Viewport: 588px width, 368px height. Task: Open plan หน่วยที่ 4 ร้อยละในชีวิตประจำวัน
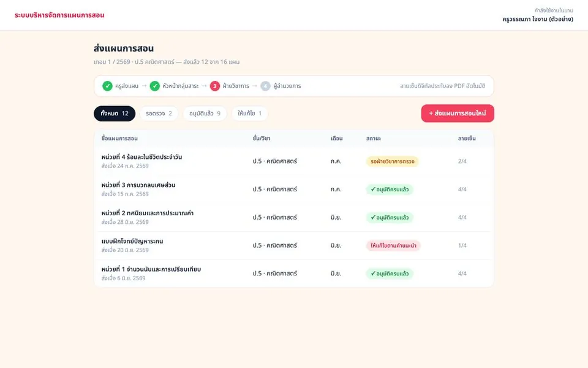[x=141, y=157]
